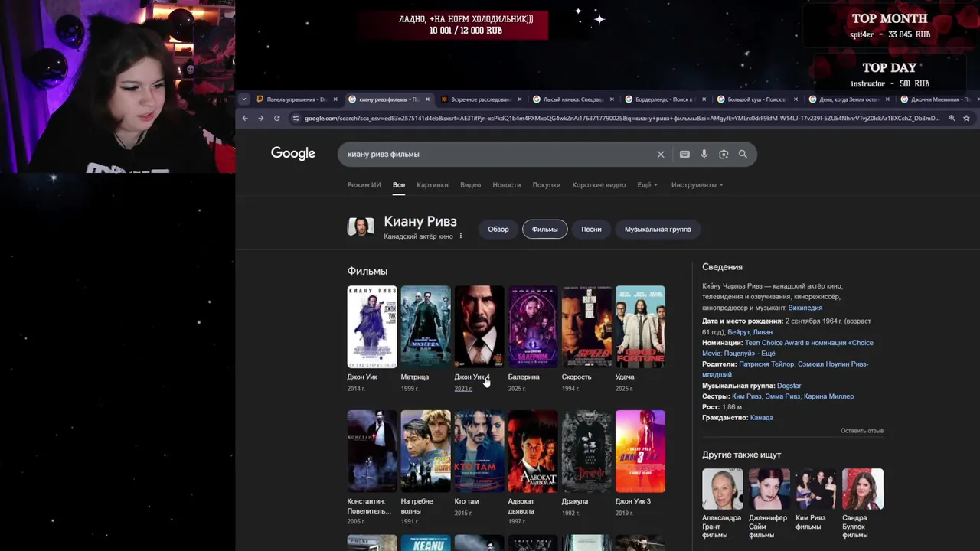Open the three-dot menu beside 'Канадский актёр кино'
This screenshot has height=551, width=980.
(x=460, y=236)
